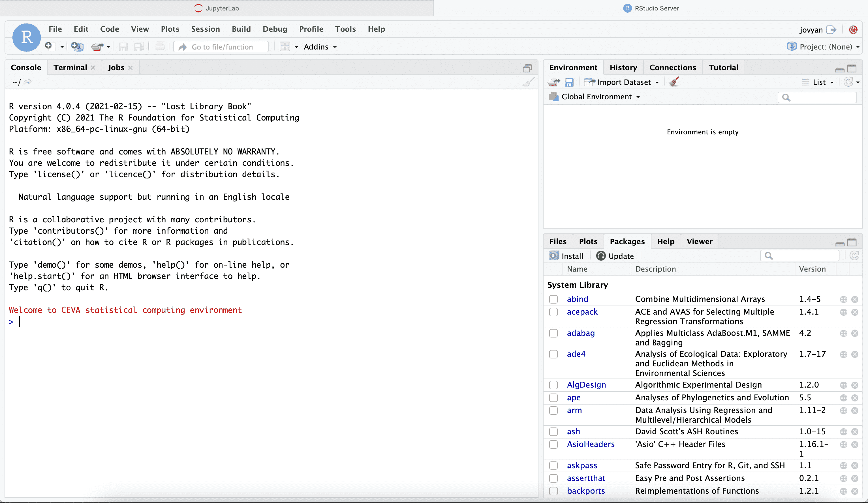
Task: Open the AlgDesign package link
Action: click(586, 385)
